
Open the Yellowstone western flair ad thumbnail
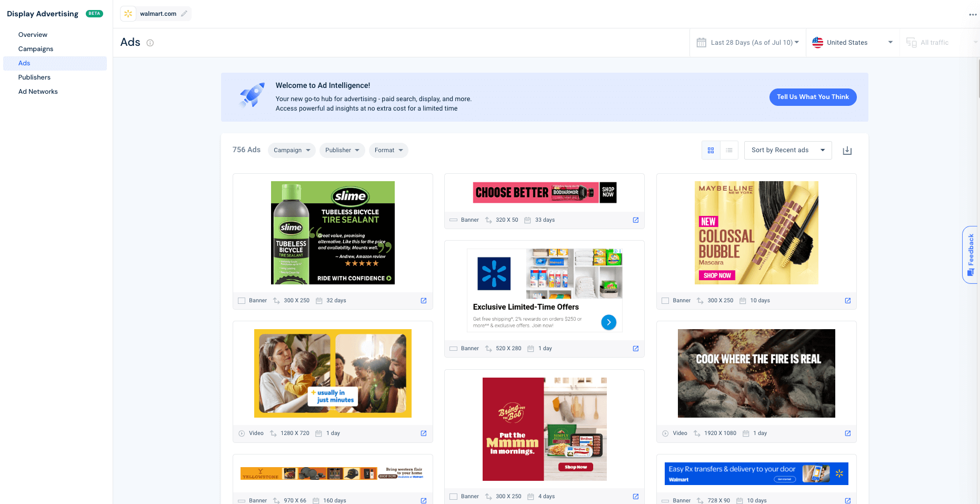pyautogui.click(x=333, y=473)
